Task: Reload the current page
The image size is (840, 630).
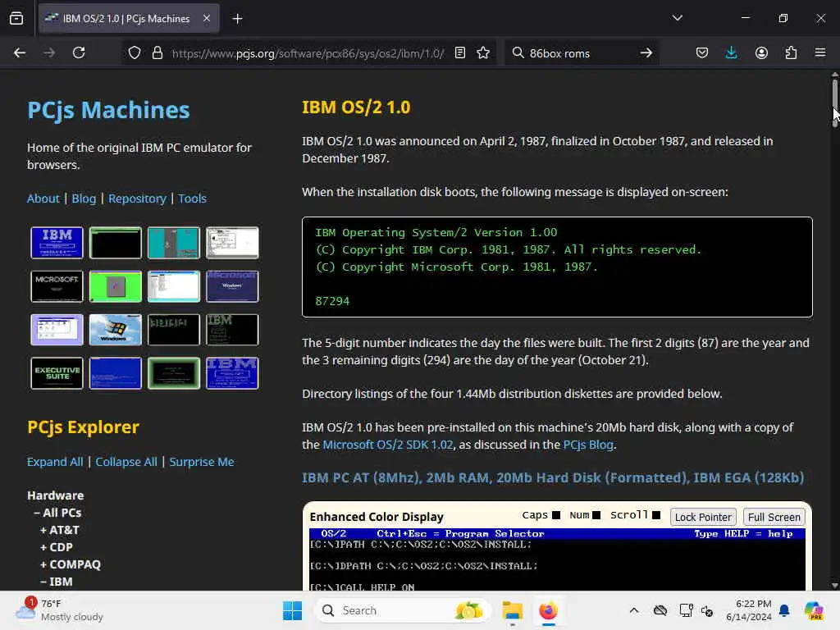Action: pos(79,53)
